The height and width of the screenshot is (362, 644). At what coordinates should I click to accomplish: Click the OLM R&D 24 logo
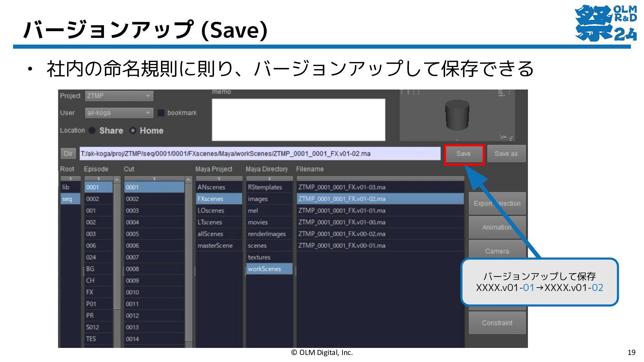point(606,23)
